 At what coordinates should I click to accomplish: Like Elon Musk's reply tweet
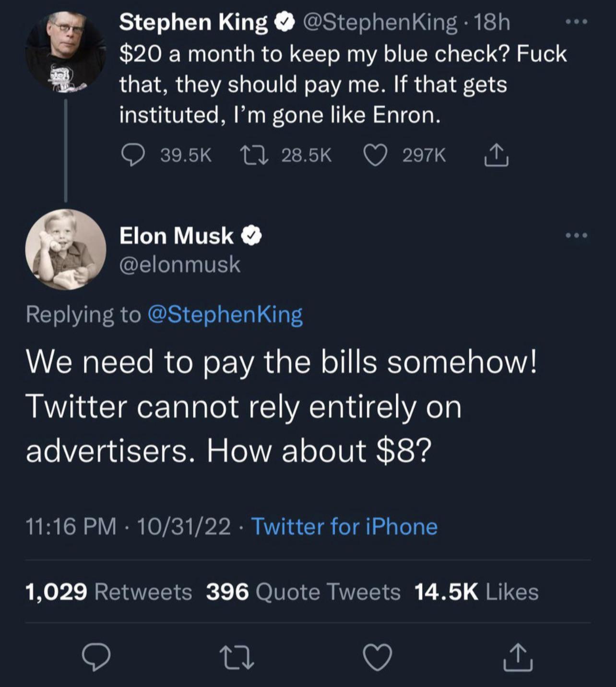point(378,657)
